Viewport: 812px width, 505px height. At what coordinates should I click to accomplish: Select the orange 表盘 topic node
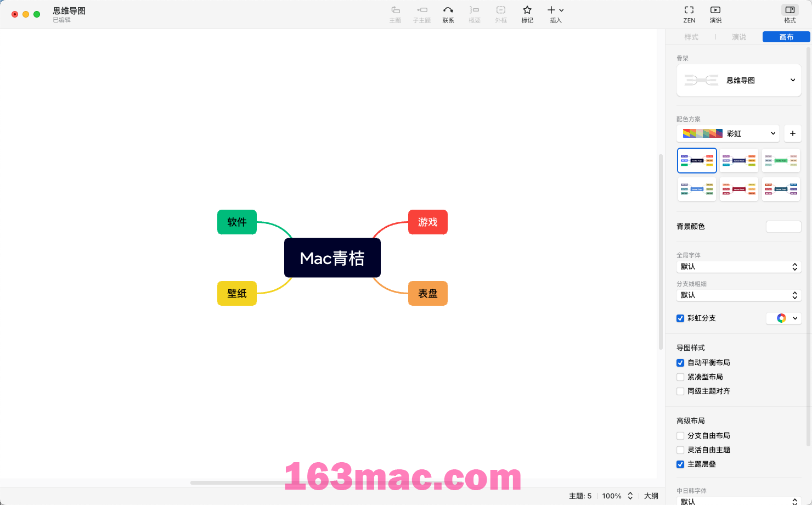click(x=428, y=293)
